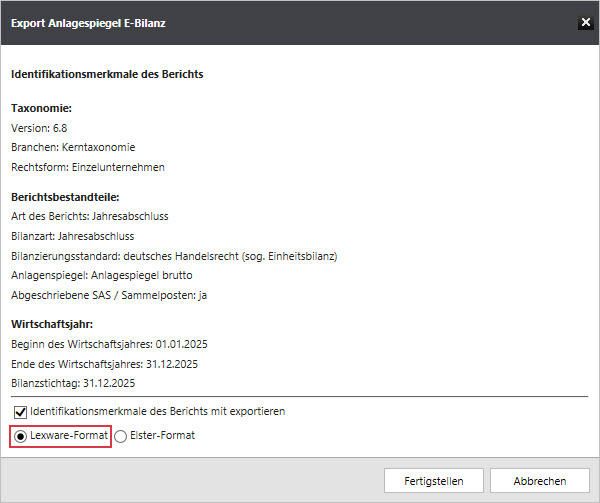Screen dimensions: 600x503
Task: Click Abbrechen to cancel the export
Action: click(540, 481)
